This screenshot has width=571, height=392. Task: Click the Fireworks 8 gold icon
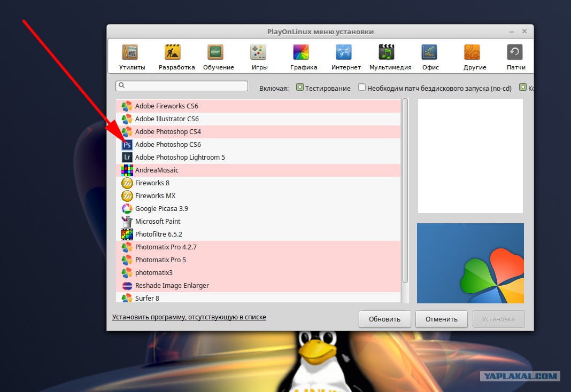127,183
